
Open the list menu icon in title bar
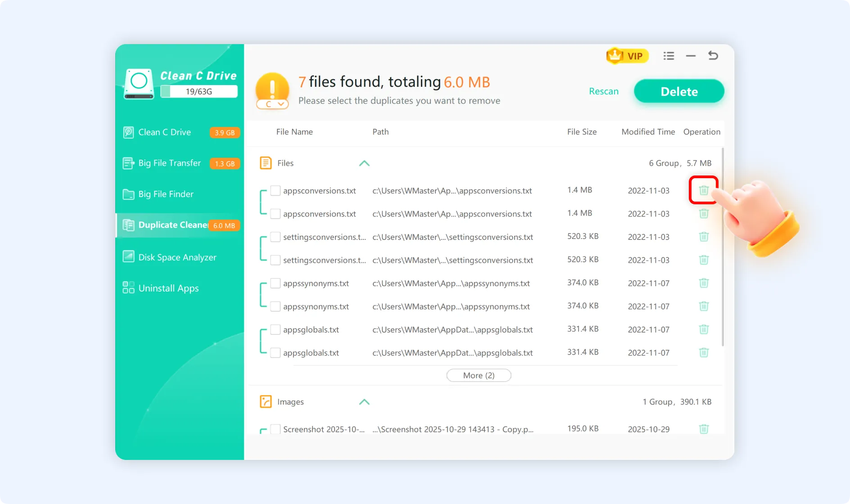point(669,56)
